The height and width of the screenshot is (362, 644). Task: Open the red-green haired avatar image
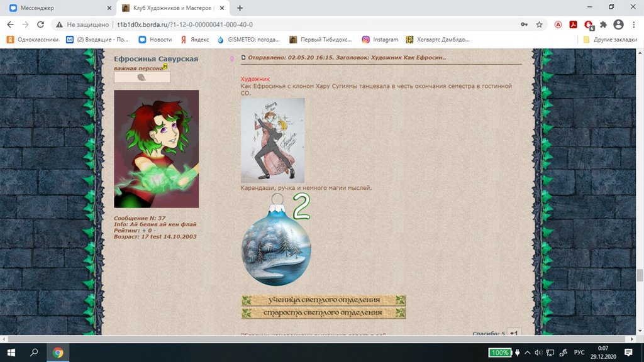(x=157, y=149)
